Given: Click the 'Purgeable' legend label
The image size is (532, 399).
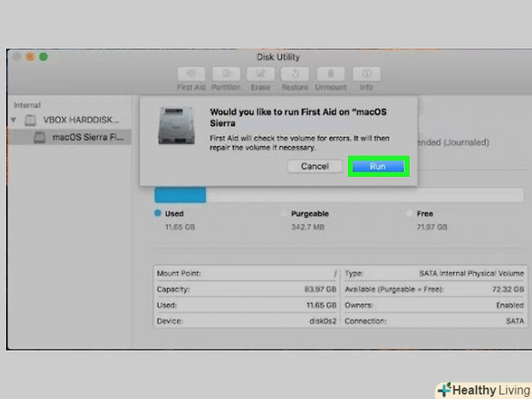Looking at the screenshot, I should (310, 213).
